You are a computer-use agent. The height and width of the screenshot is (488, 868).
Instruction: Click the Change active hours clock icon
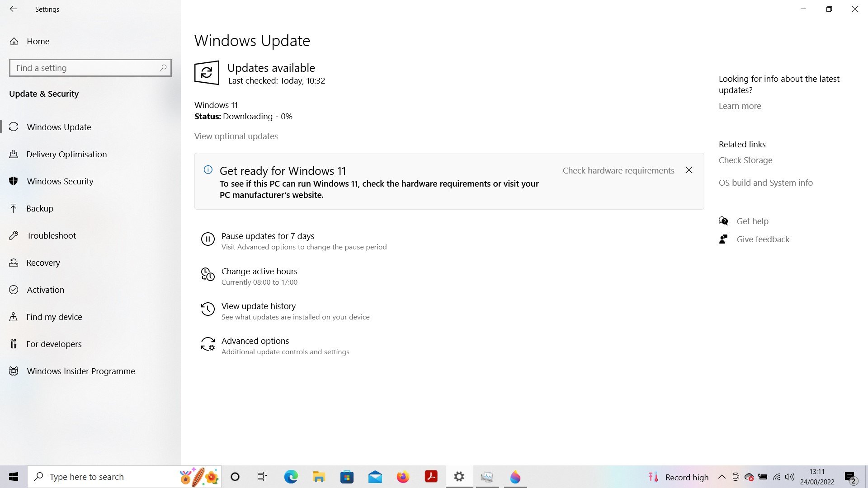coord(208,274)
